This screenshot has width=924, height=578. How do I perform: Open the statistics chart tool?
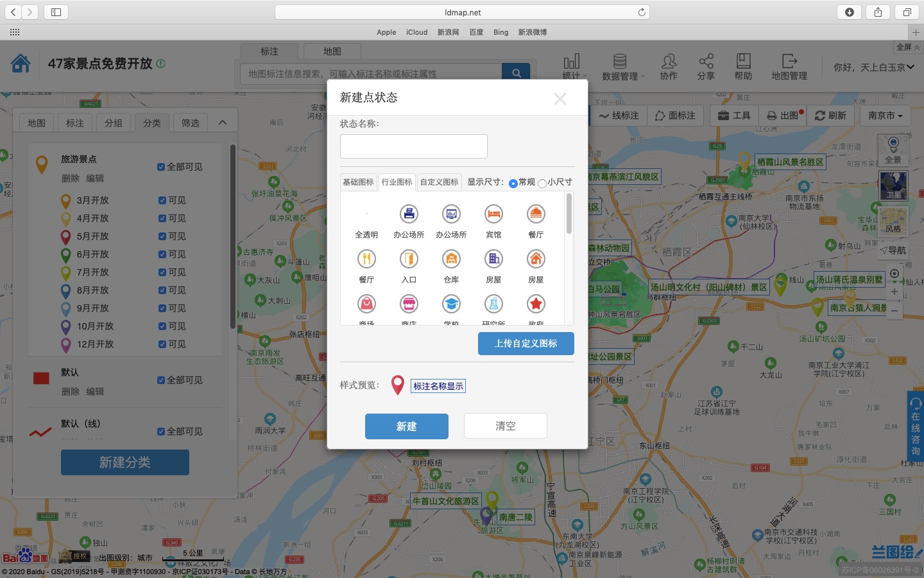point(571,67)
